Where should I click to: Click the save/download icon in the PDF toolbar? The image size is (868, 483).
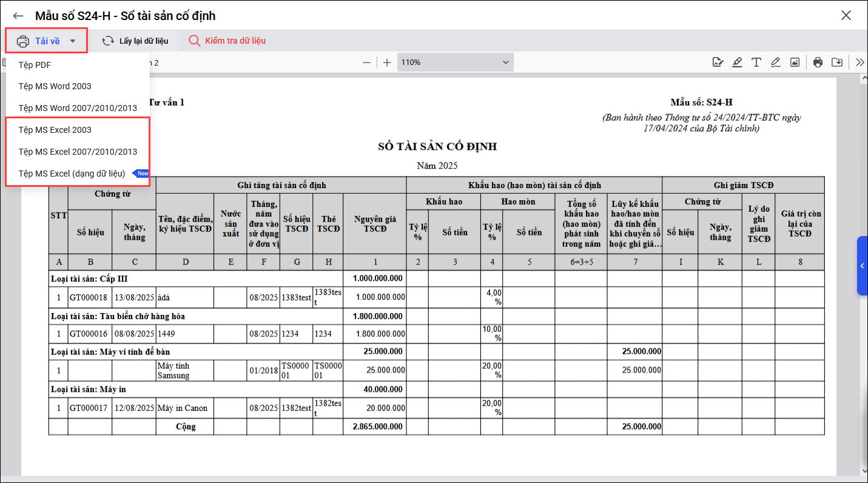pyautogui.click(x=837, y=62)
